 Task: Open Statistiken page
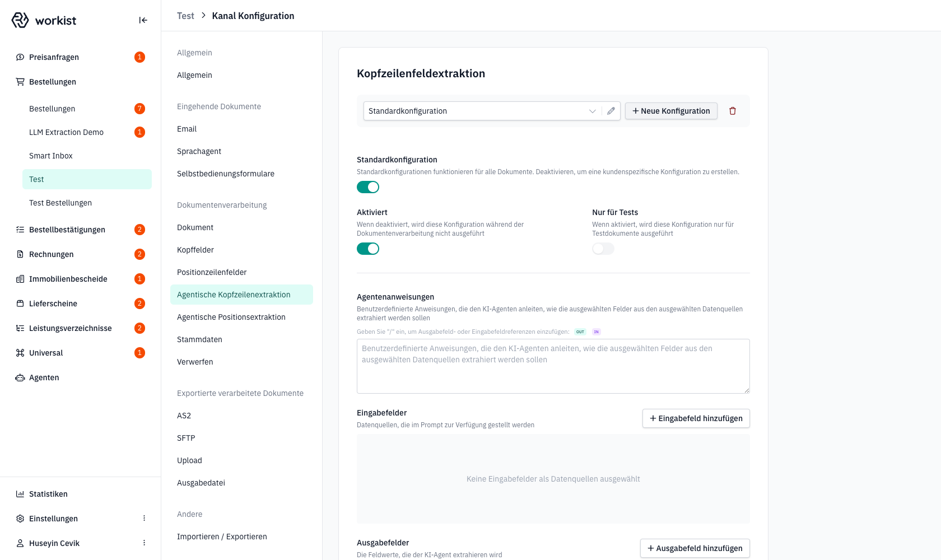[81, 494]
